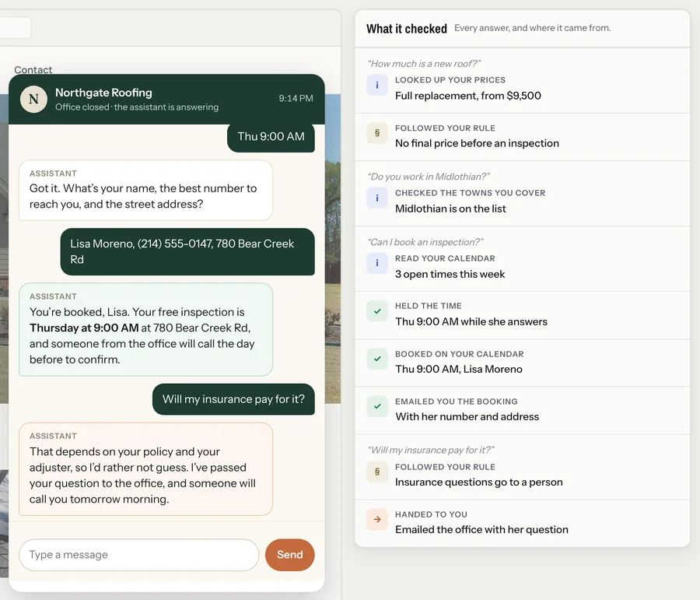Focus the Type a message field
Image resolution: width=700 pixels, height=600 pixels.
tap(139, 554)
